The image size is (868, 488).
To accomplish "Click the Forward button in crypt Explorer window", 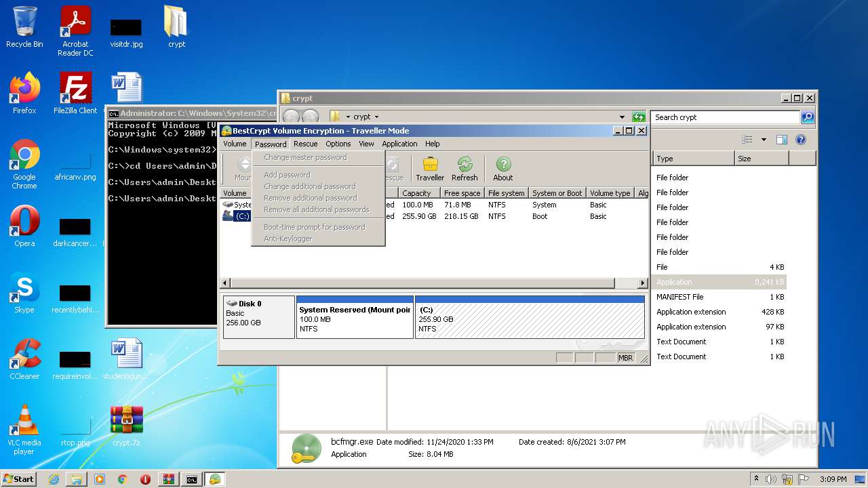I will 310,117.
